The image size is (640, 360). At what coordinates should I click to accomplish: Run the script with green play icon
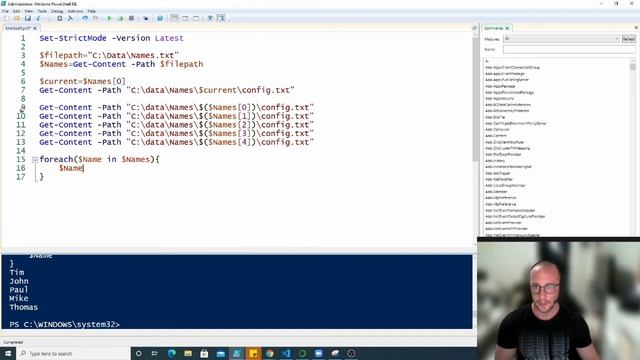(109, 18)
